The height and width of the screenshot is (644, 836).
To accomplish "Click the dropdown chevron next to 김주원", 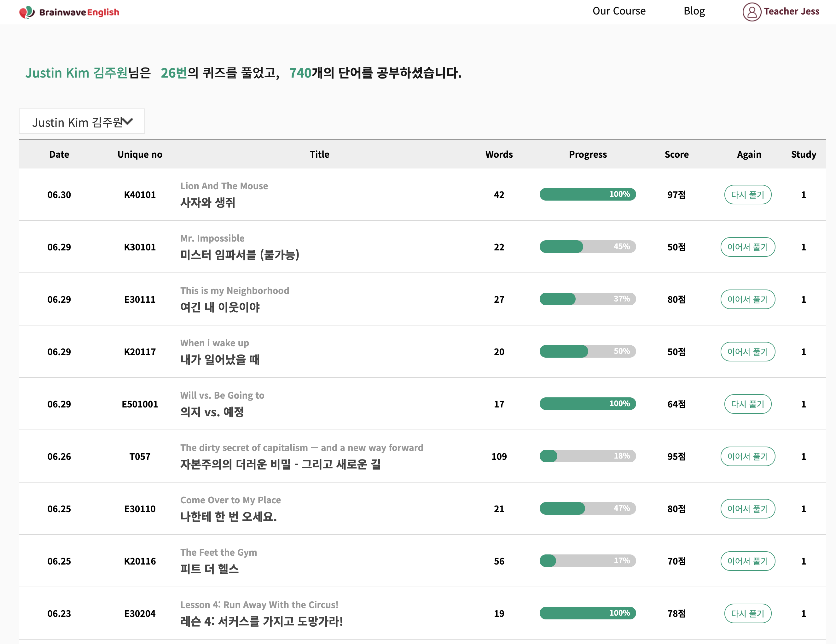I will coord(128,122).
